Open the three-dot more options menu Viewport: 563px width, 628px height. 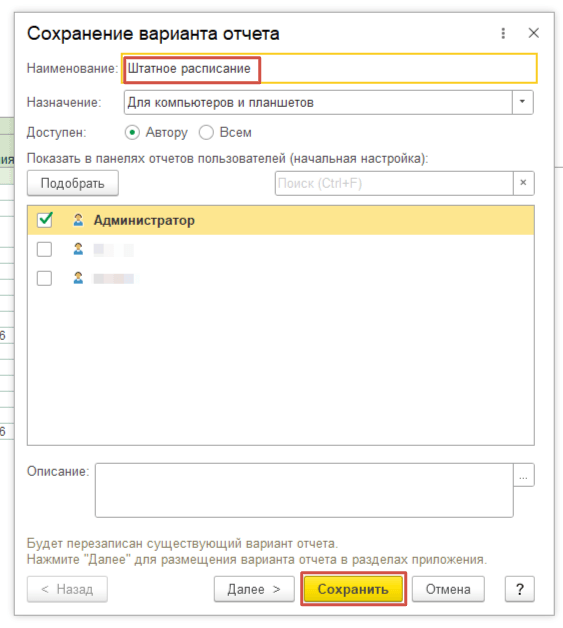point(503,33)
